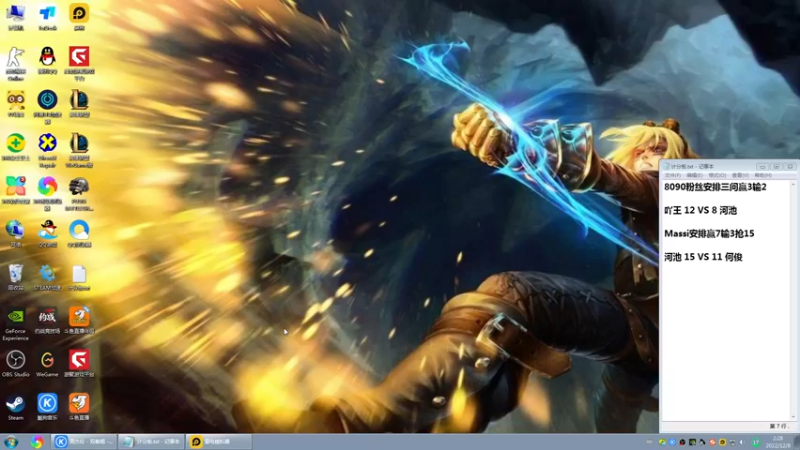Open Notepad's Help menu
The height and width of the screenshot is (450, 800).
[x=763, y=175]
